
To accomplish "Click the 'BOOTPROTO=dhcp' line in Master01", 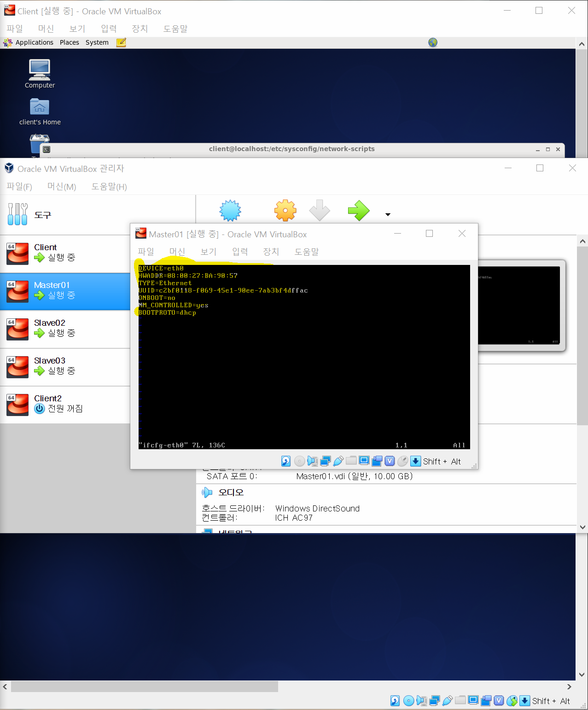I will (x=167, y=312).
